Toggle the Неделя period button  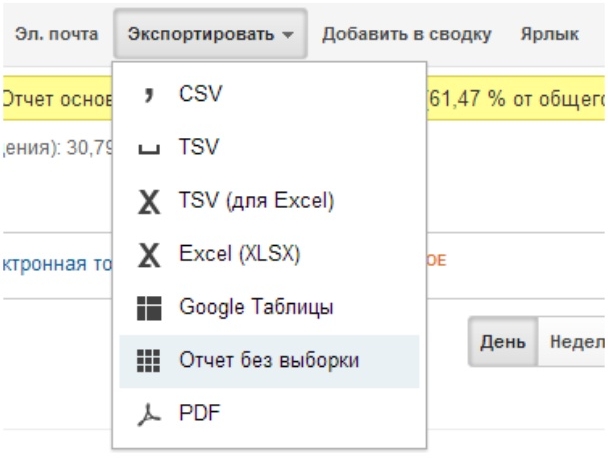[576, 339]
